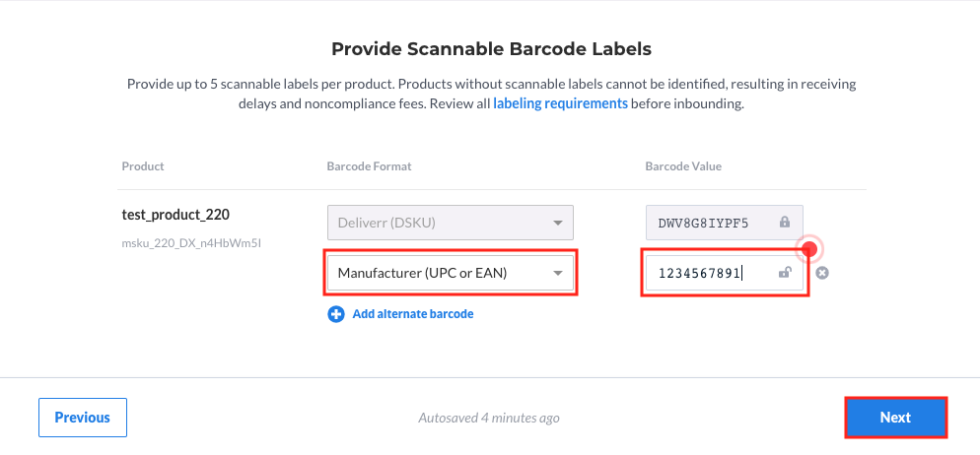
Task: Click the red dot marker above the barcode field
Action: click(809, 249)
